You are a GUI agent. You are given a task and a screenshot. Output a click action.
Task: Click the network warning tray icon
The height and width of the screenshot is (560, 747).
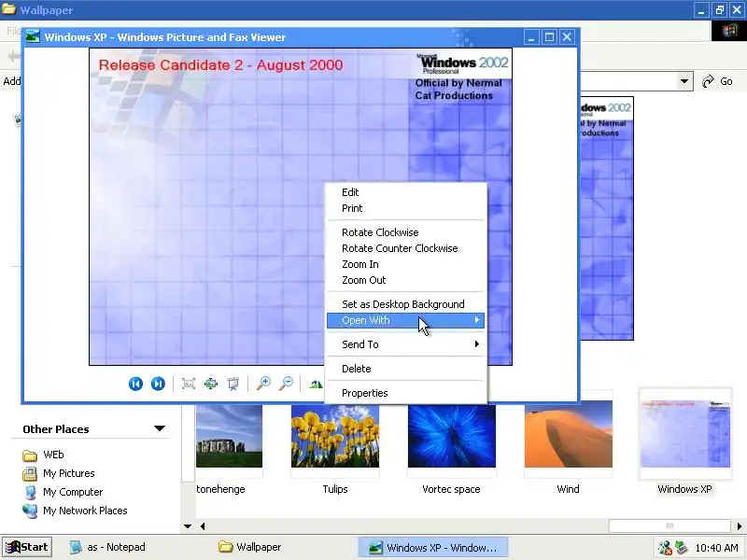click(665, 548)
